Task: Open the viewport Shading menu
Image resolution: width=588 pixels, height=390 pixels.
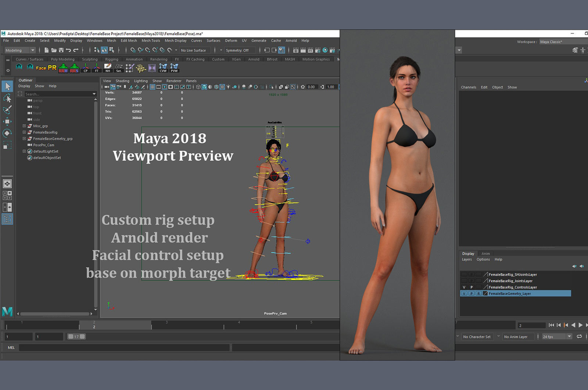Action: point(122,81)
